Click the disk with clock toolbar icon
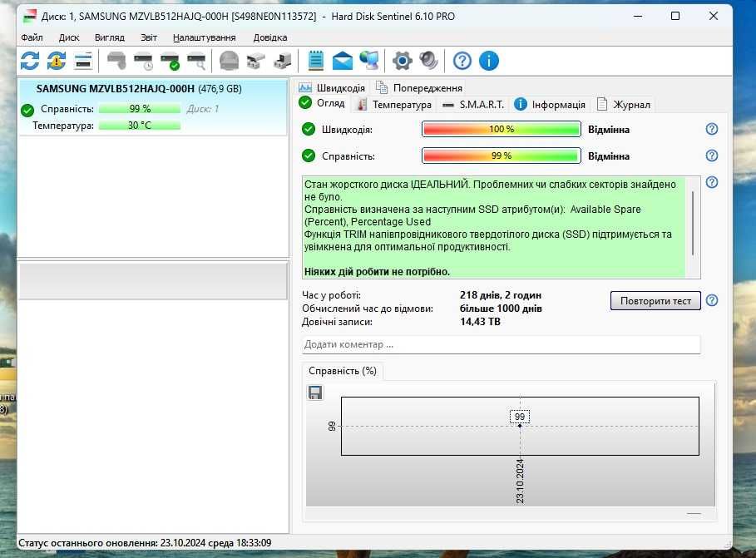756x558 pixels. click(143, 61)
